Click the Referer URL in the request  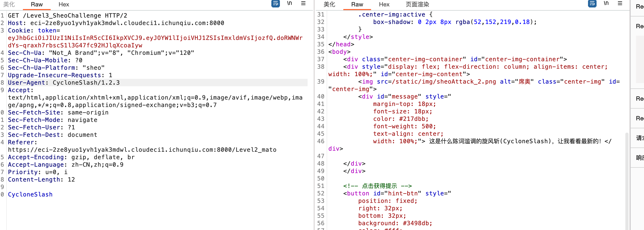tap(142, 150)
